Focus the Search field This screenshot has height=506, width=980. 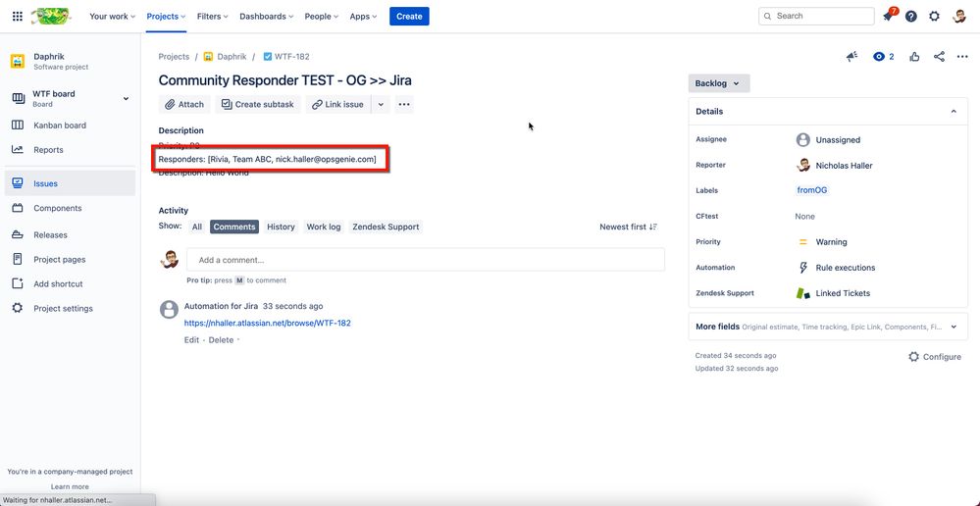click(x=816, y=17)
